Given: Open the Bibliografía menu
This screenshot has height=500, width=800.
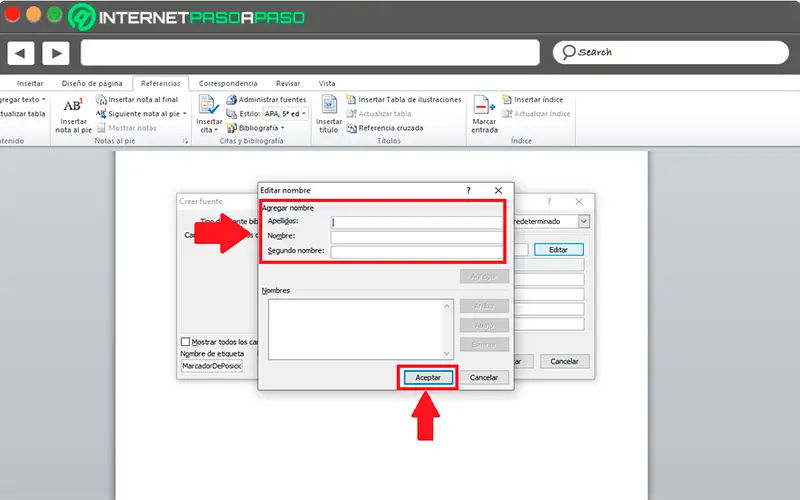Looking at the screenshot, I should [x=256, y=128].
